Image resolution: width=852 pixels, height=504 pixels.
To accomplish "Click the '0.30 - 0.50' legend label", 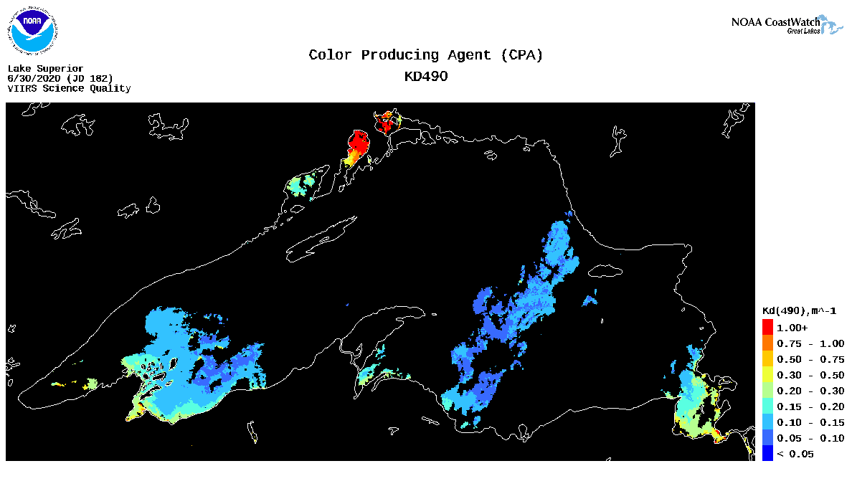I will pyautogui.click(x=810, y=375).
